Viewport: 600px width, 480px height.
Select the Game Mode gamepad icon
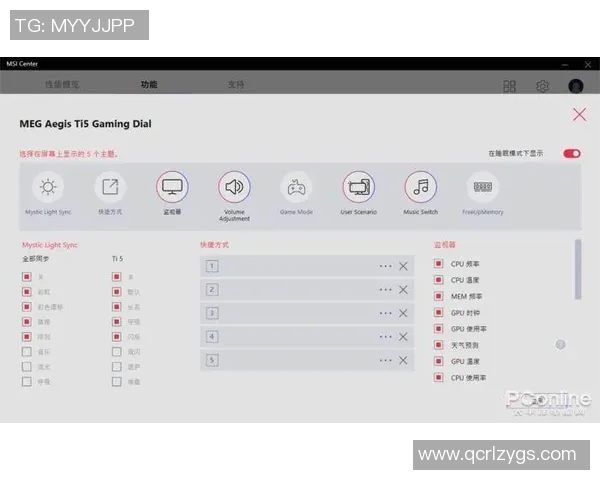[296, 187]
